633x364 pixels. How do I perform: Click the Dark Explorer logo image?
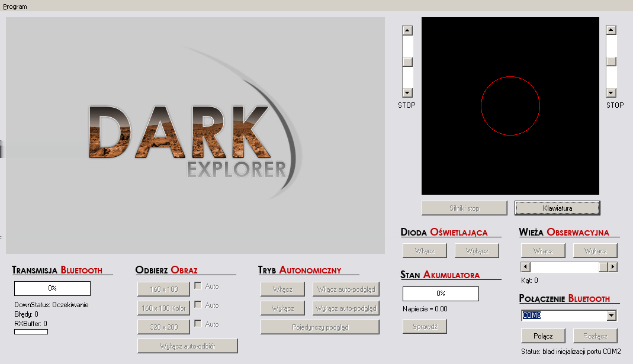click(x=195, y=136)
